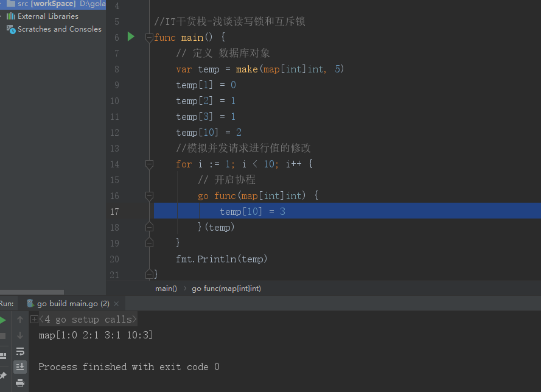Click 'main()' in the breadcrumb bar
The image size is (541, 392).
click(166, 289)
